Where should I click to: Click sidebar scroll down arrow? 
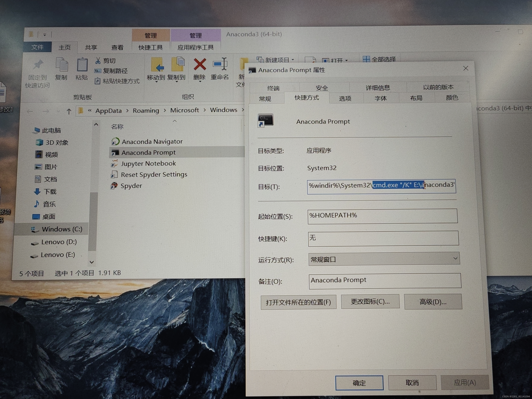pos(92,262)
